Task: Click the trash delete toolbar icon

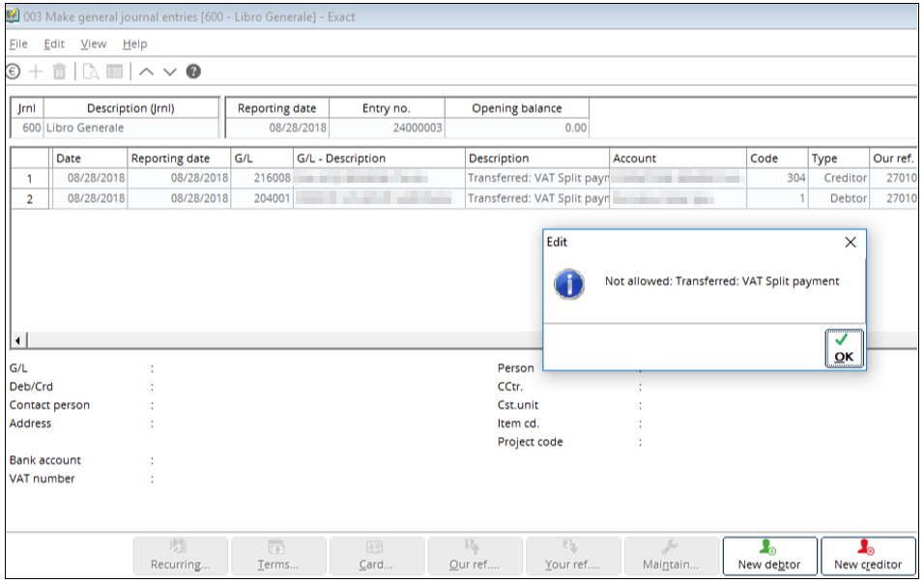Action: click(x=60, y=72)
